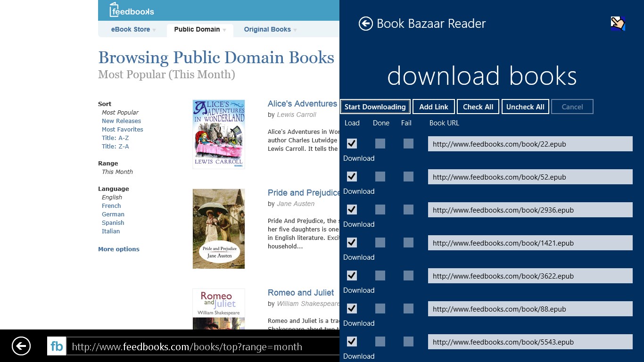Toggle the Load checkbox for book 52.epub
The height and width of the screenshot is (362, 644).
[x=351, y=176]
